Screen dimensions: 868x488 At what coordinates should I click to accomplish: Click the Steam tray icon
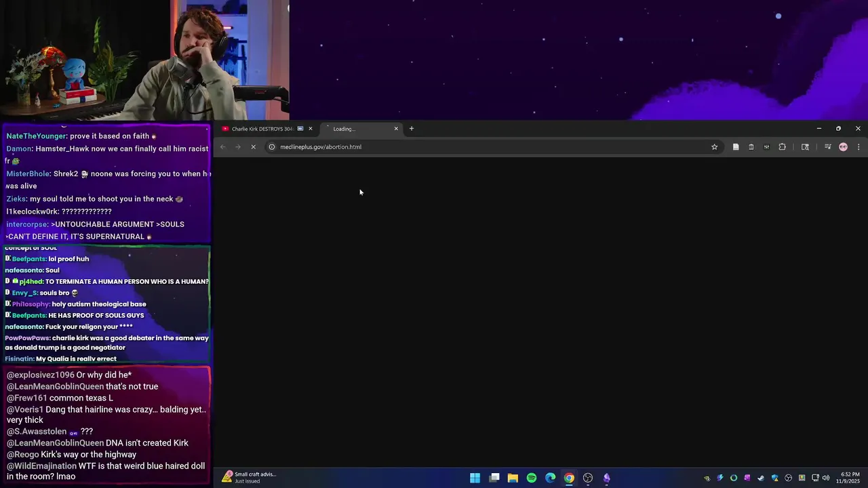pos(761,478)
